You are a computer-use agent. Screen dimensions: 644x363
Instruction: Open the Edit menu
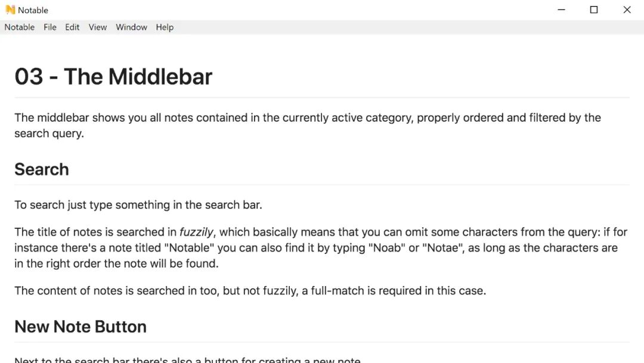(x=72, y=27)
